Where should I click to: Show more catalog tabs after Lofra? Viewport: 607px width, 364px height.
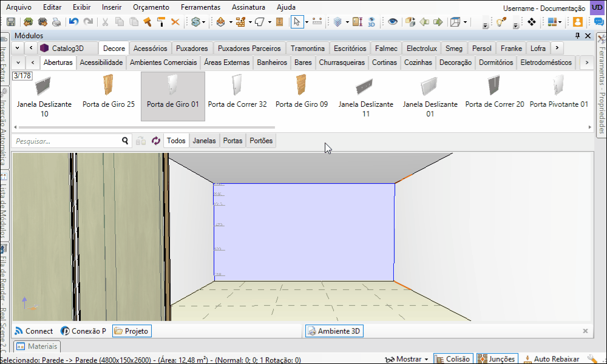(557, 48)
